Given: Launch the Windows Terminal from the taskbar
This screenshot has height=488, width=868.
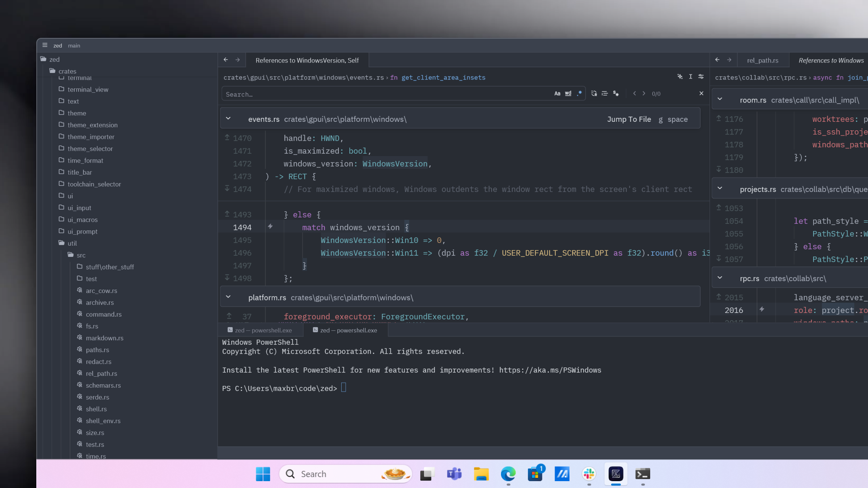Looking at the screenshot, I should point(642,474).
